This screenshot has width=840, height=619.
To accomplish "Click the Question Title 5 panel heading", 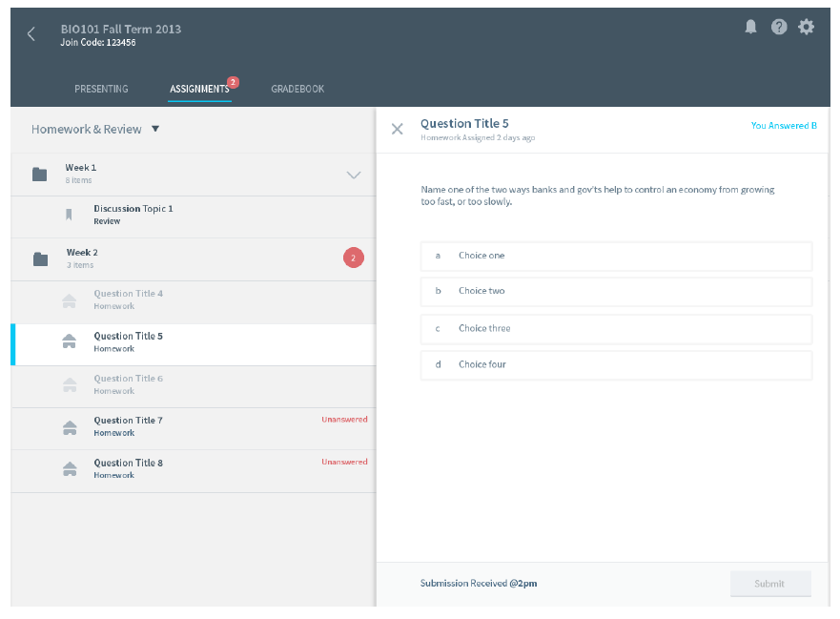I will [x=464, y=124].
